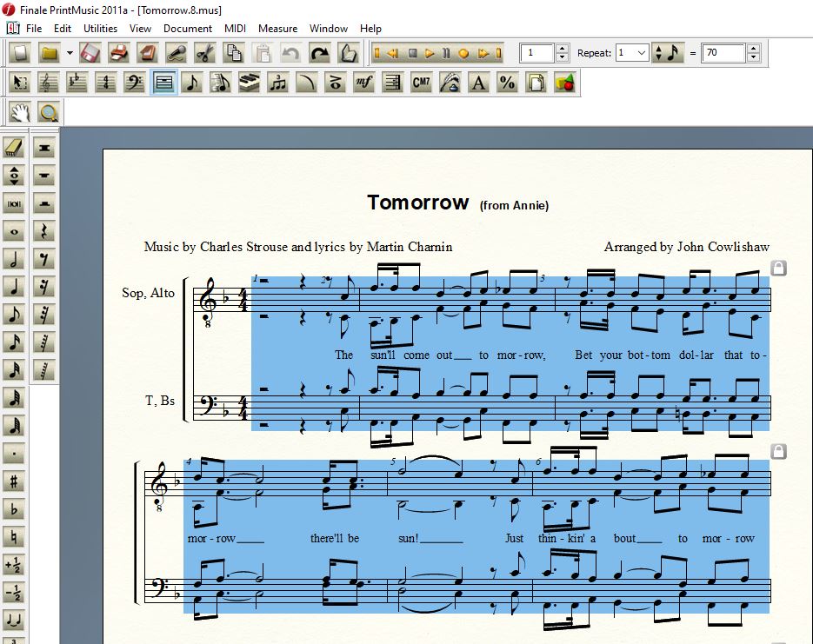Image resolution: width=813 pixels, height=644 pixels.
Task: Choose the Chord tool labeled CM7
Action: (x=421, y=83)
